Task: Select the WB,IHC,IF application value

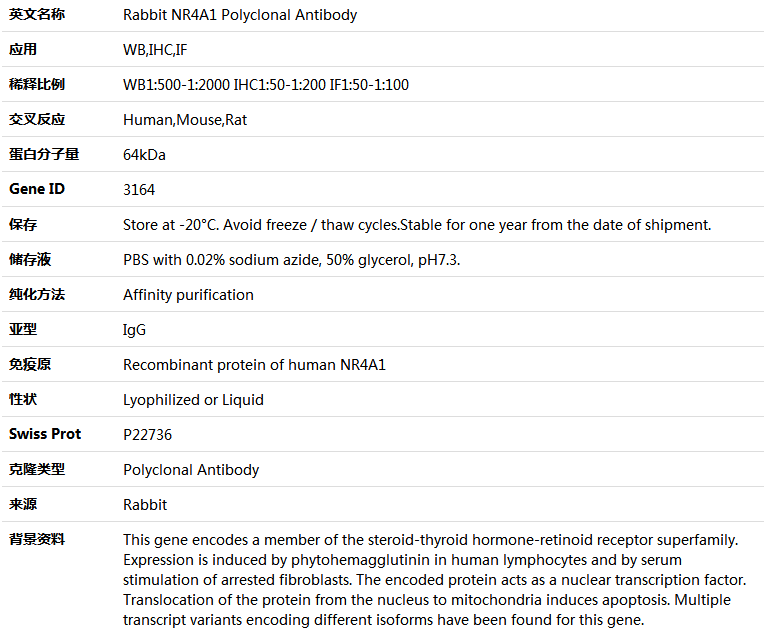Action: [x=155, y=50]
